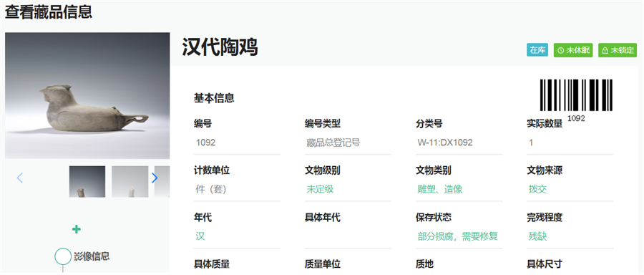Click the 影像信息 label

coord(92,256)
